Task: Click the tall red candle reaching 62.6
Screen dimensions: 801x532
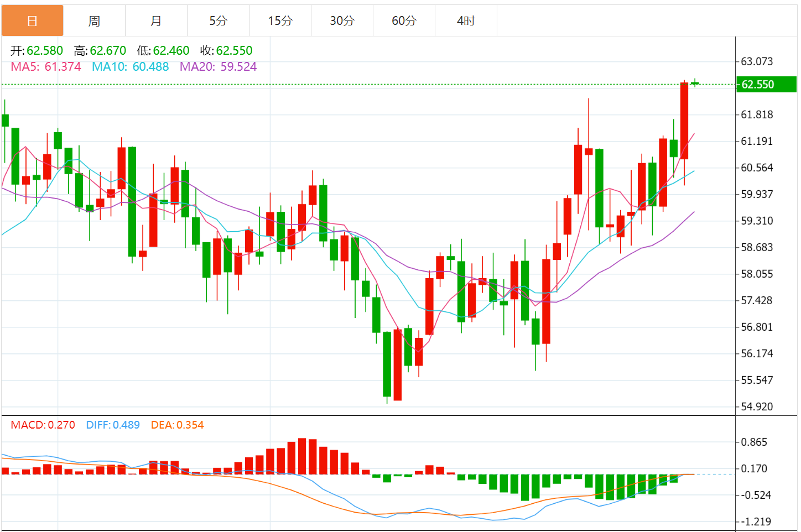Action: pos(684,121)
